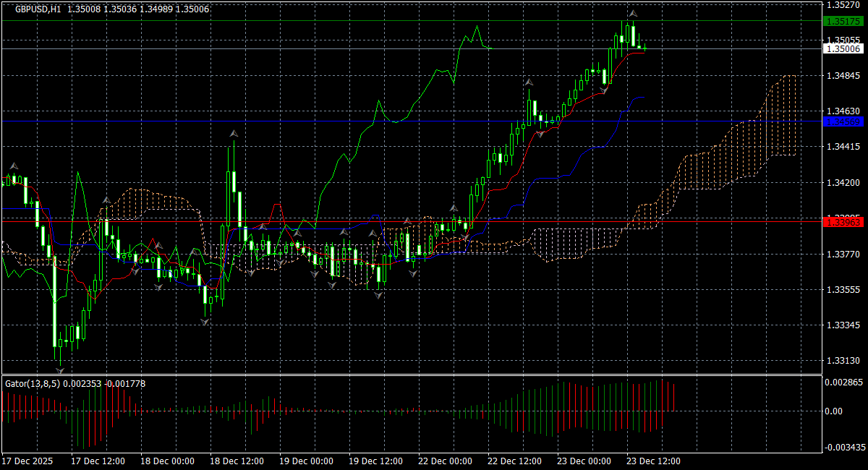Screen dimensions: 868x470
Task: Click the fractal arrow above the 22 Dec 00:00 candle
Action: (454, 209)
